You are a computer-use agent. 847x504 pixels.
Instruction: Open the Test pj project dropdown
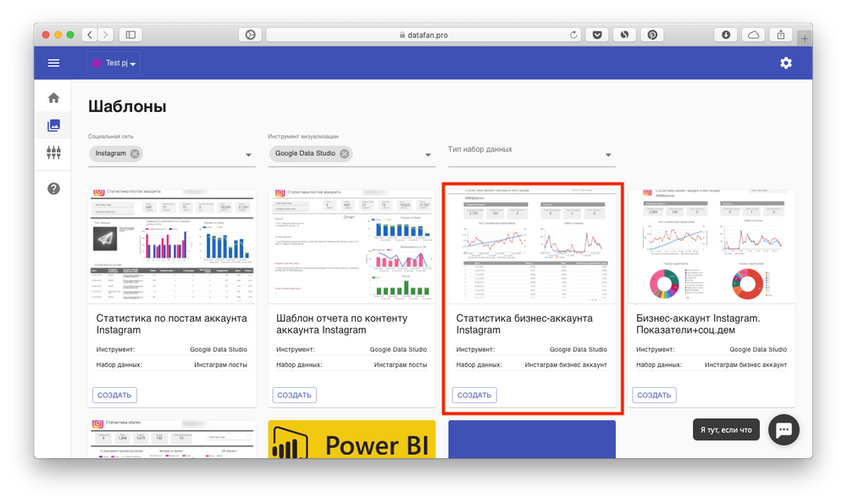113,64
